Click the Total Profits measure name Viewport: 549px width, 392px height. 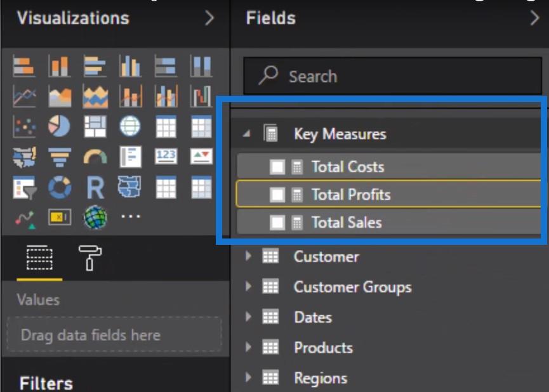tap(351, 195)
